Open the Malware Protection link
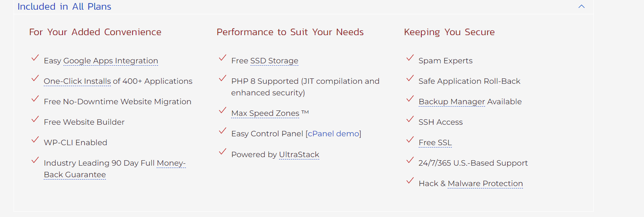The width and height of the screenshot is (644, 217). pos(485,183)
